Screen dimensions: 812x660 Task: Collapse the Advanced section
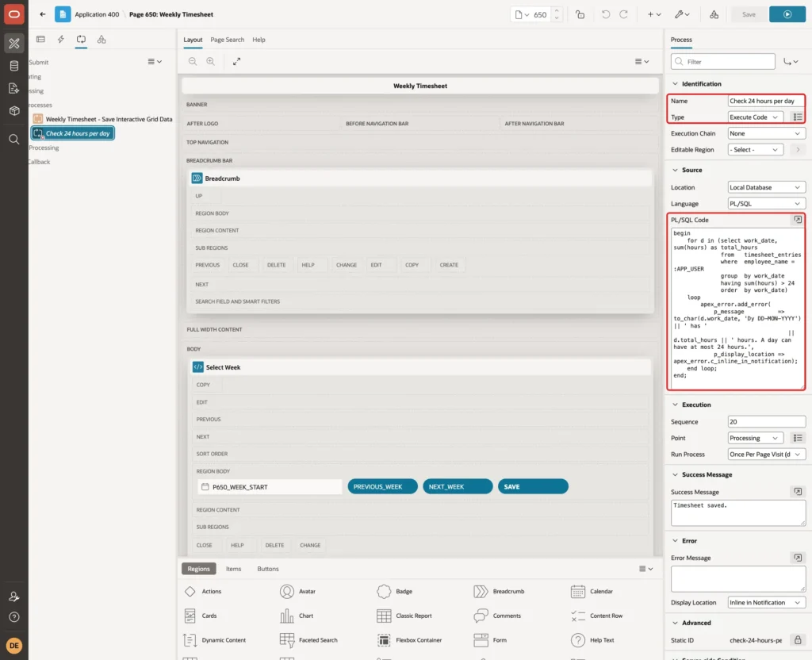tap(675, 623)
